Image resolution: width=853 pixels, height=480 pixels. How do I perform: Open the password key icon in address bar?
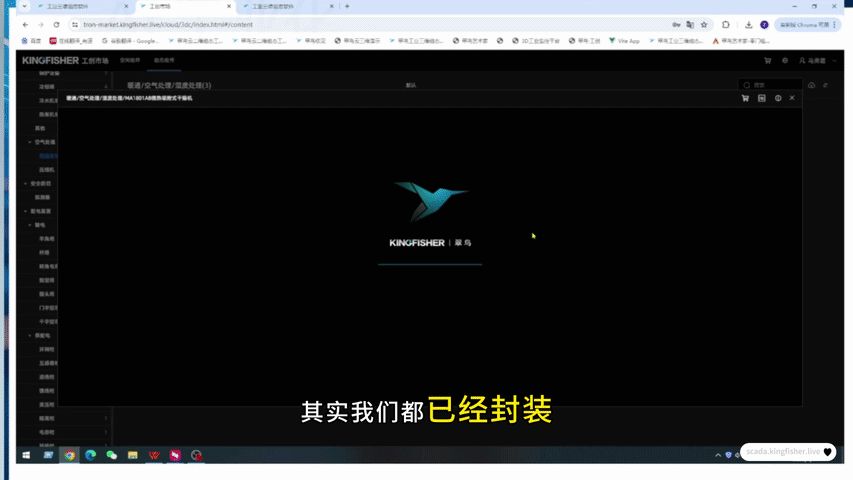point(676,24)
